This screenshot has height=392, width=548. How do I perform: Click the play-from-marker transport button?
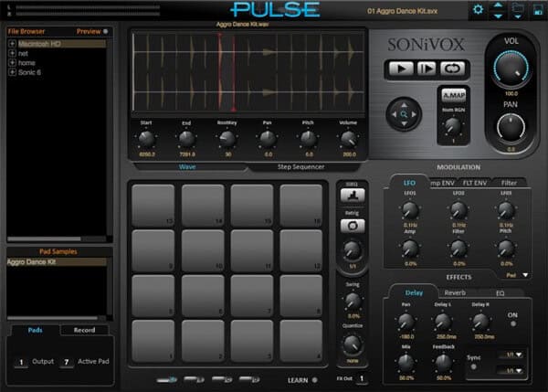coord(427,69)
